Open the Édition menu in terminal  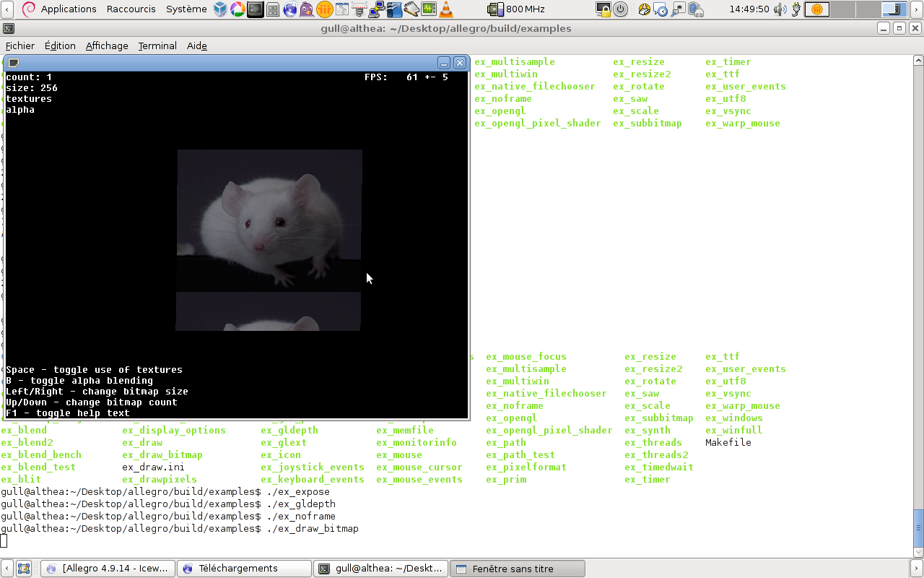tap(60, 46)
